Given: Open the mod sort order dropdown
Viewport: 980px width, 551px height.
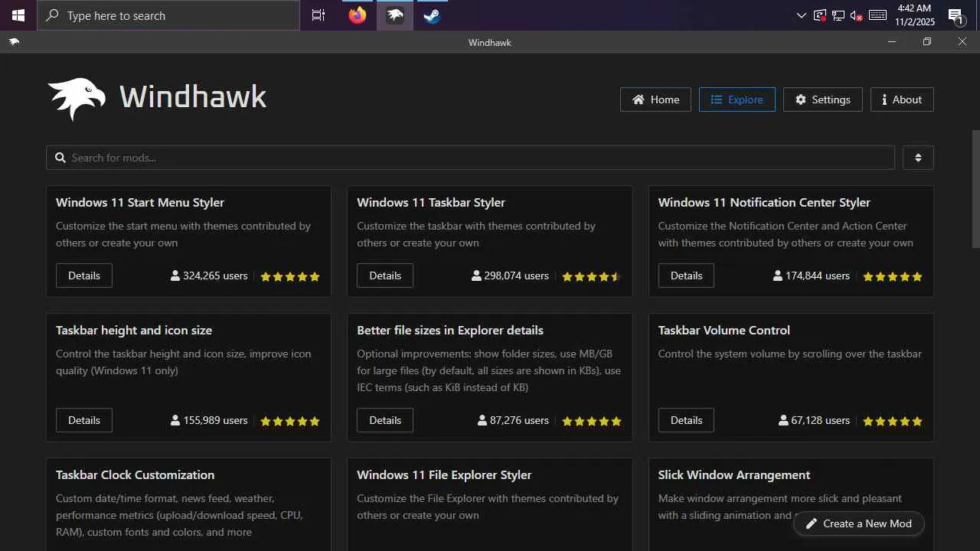Looking at the screenshot, I should [918, 158].
